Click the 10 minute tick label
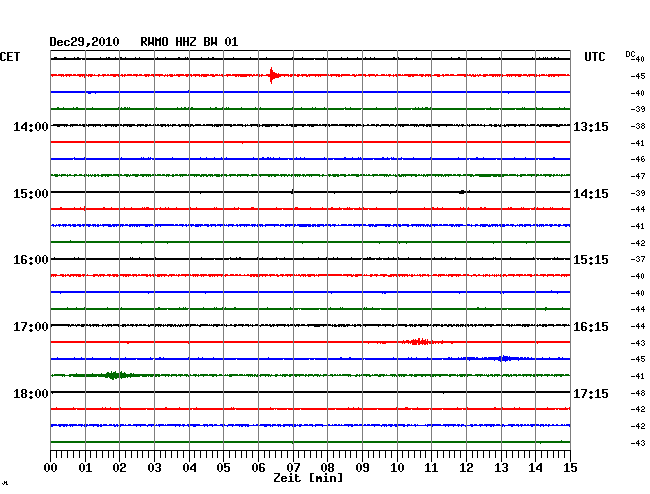This screenshot has width=650, height=494. [397, 468]
